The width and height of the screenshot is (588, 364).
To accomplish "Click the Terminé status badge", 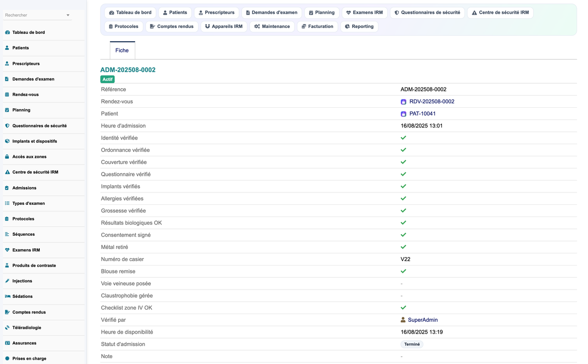I will (x=412, y=344).
